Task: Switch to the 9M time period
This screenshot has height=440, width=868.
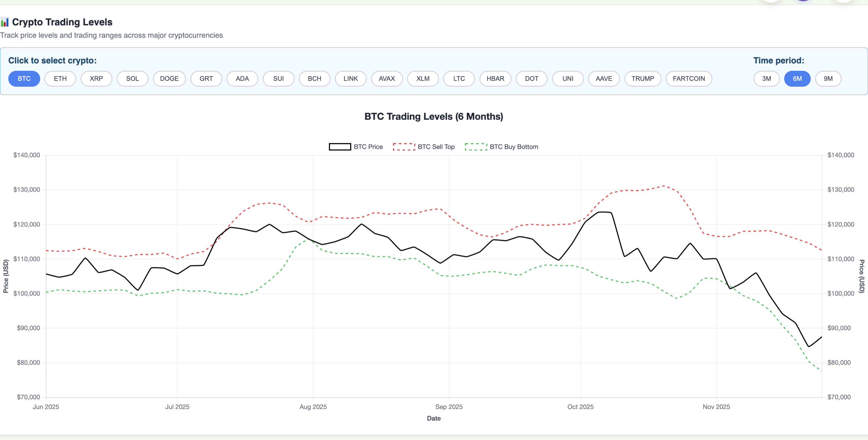Action: (828, 78)
